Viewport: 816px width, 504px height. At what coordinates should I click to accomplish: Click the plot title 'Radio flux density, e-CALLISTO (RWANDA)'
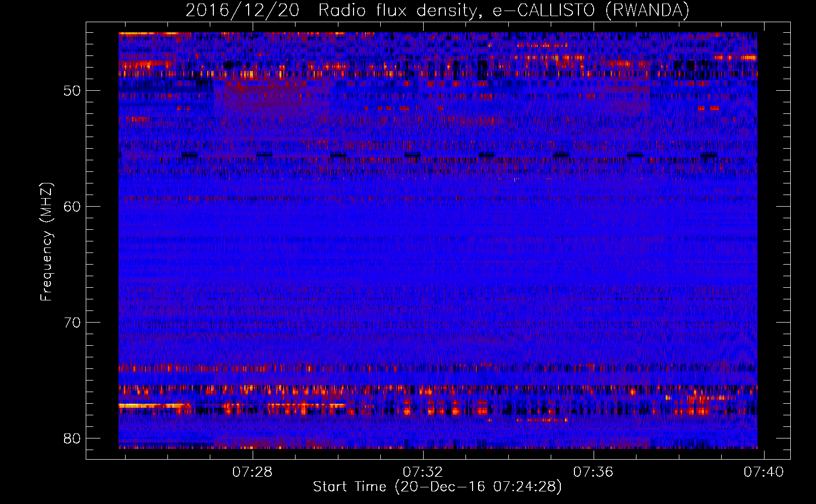(x=503, y=10)
